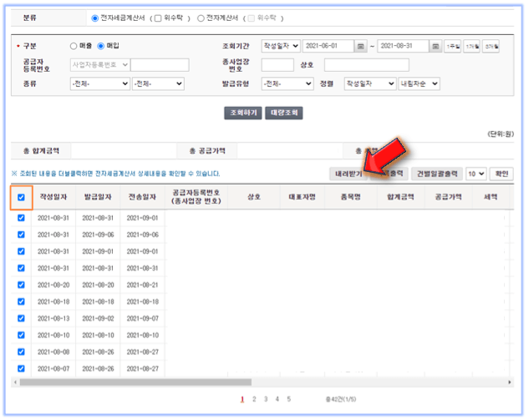Go to results page 5

tap(289, 399)
